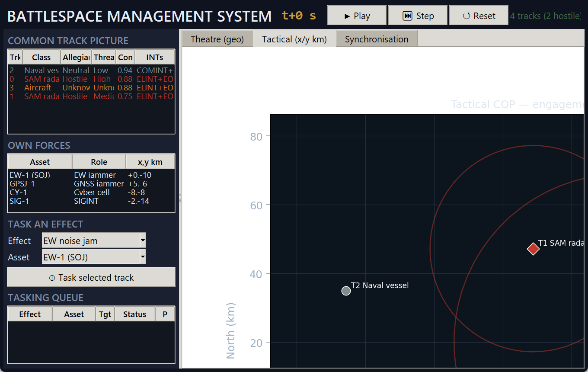The width and height of the screenshot is (588, 372).
Task: Select the GPSJ-1 GNSS jammer row
Action: point(91,183)
